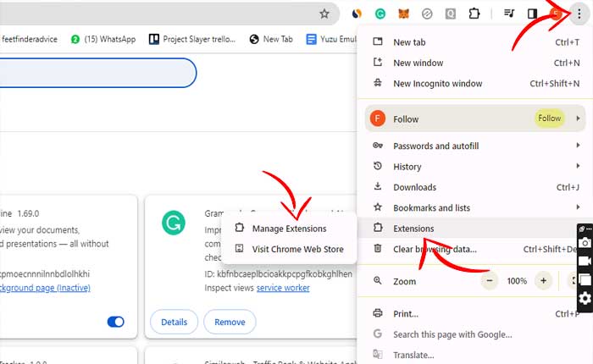The height and width of the screenshot is (364, 593).
Task: Click the screenshot camera icon in the side toolbar
Action: pos(585,243)
